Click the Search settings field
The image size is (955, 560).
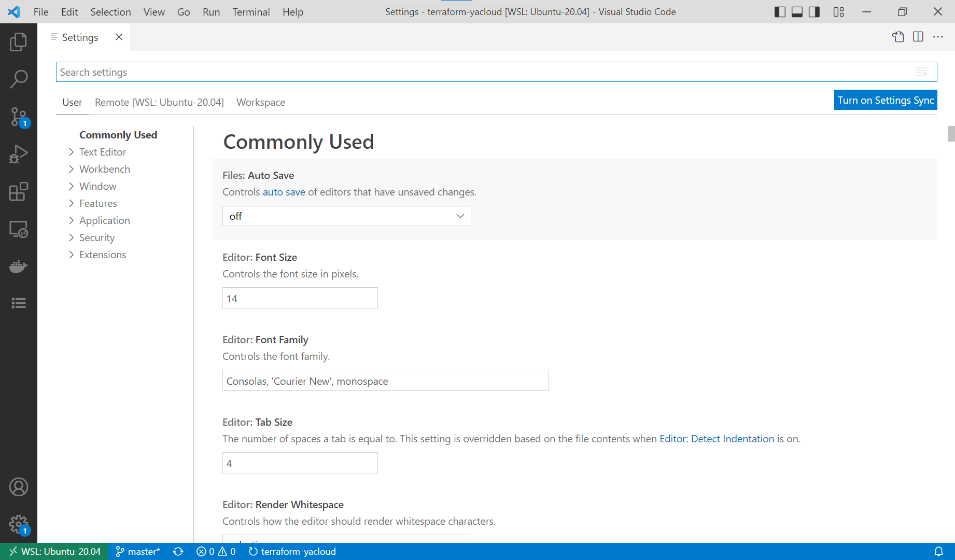click(x=496, y=72)
